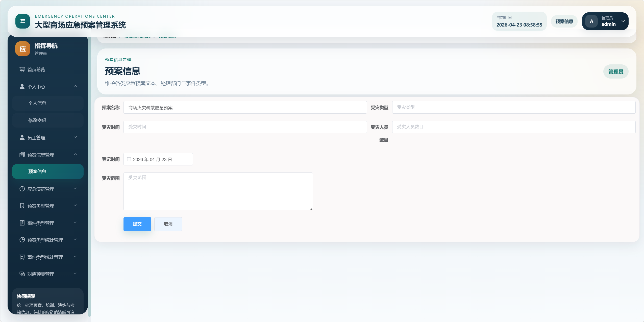Click the hamburger menu icon in header
This screenshot has height=322, width=644.
(x=23, y=21)
